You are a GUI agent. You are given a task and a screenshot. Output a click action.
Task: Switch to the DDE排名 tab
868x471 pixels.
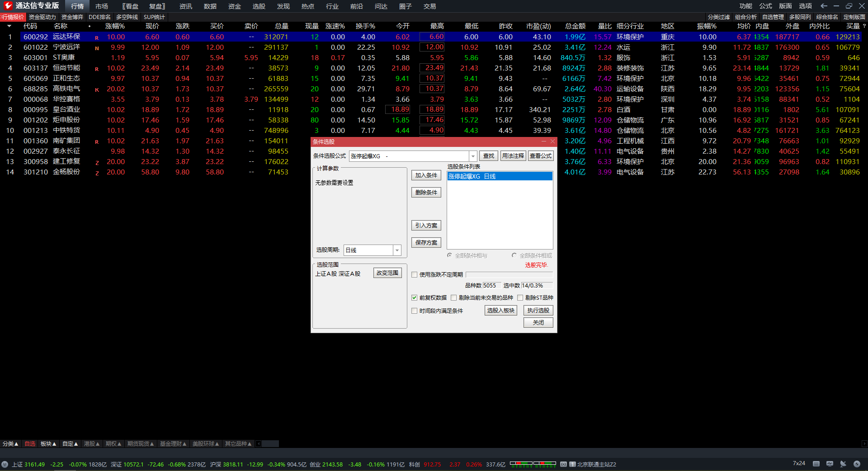click(99, 17)
